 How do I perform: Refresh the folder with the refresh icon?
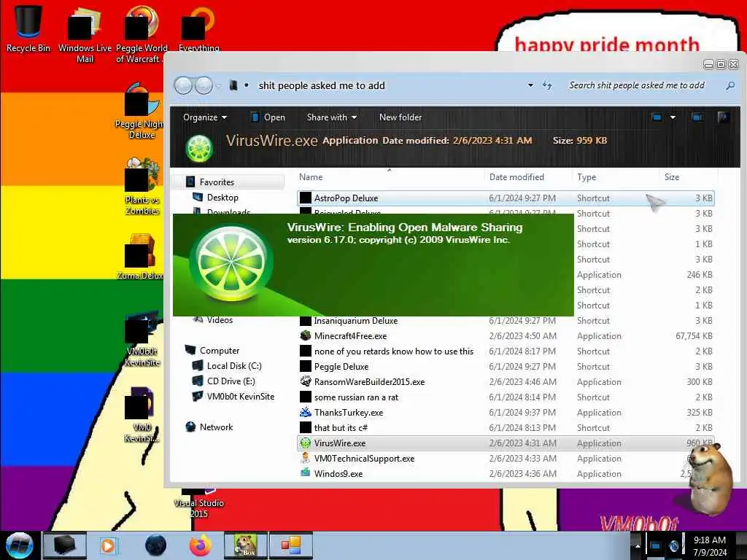(x=547, y=86)
